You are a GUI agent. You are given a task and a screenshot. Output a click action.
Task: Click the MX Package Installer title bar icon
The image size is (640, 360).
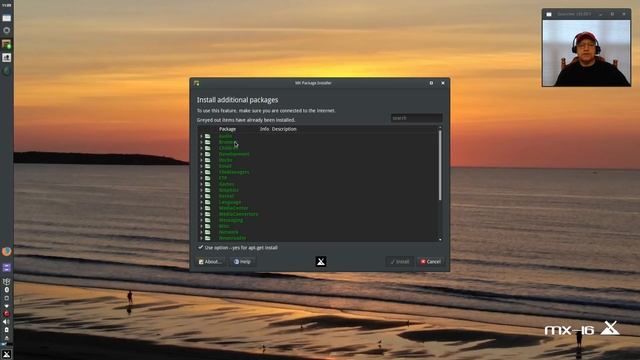click(197, 83)
